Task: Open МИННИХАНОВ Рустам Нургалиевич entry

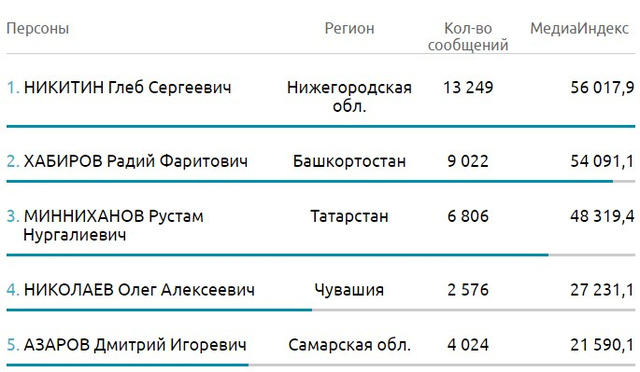Action: [113, 225]
